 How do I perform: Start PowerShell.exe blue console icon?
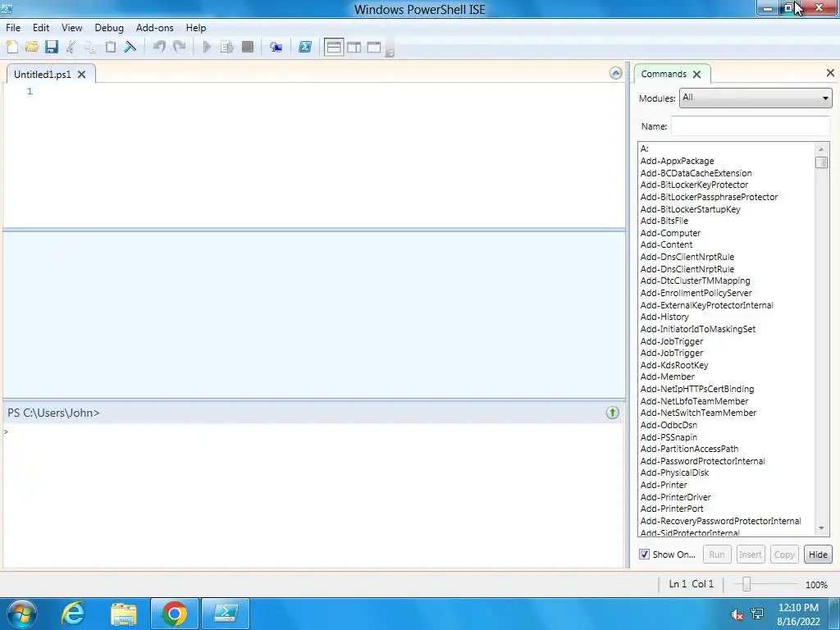(305, 47)
